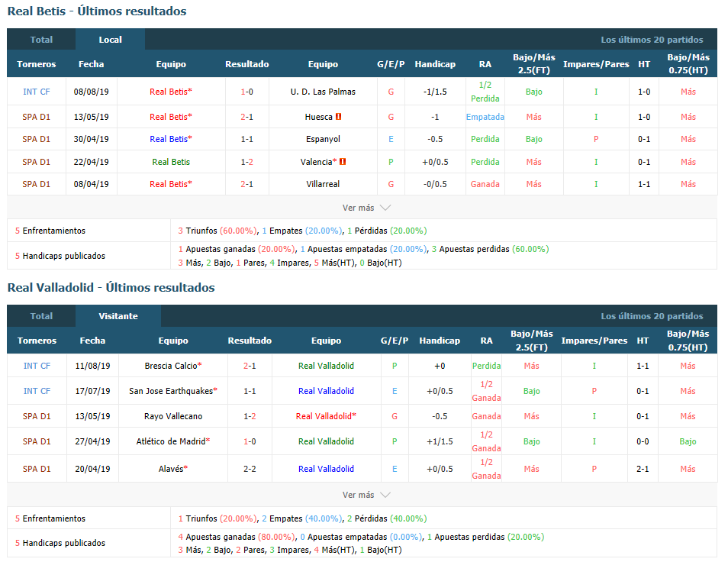Click 3 Apuestas perdidas (60.00%) in Betis summary
This screenshot has width=728, height=562.
490,249
